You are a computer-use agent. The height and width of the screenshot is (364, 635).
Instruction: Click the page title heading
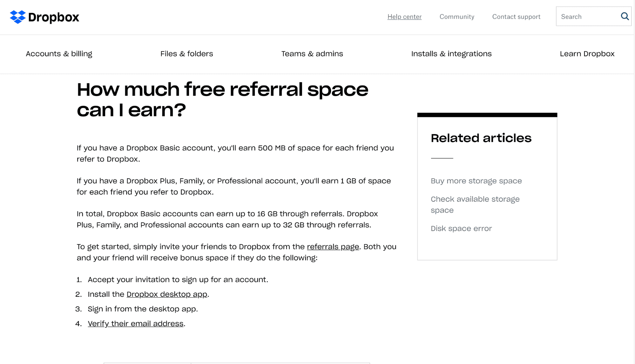click(x=222, y=99)
